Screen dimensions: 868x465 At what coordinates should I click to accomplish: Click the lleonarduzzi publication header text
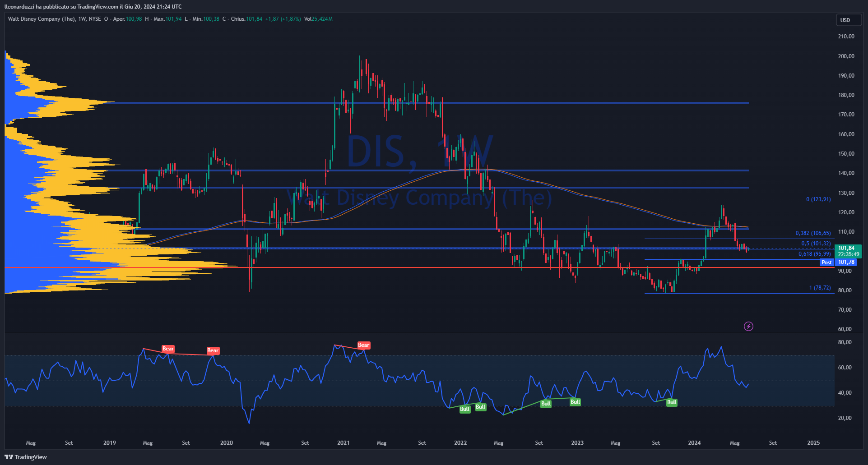click(x=93, y=7)
